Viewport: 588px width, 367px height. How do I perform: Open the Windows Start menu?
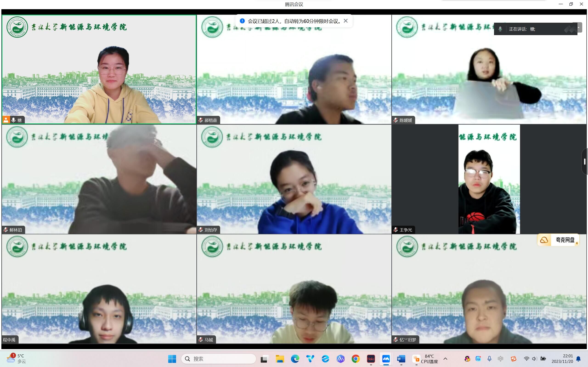(172, 359)
